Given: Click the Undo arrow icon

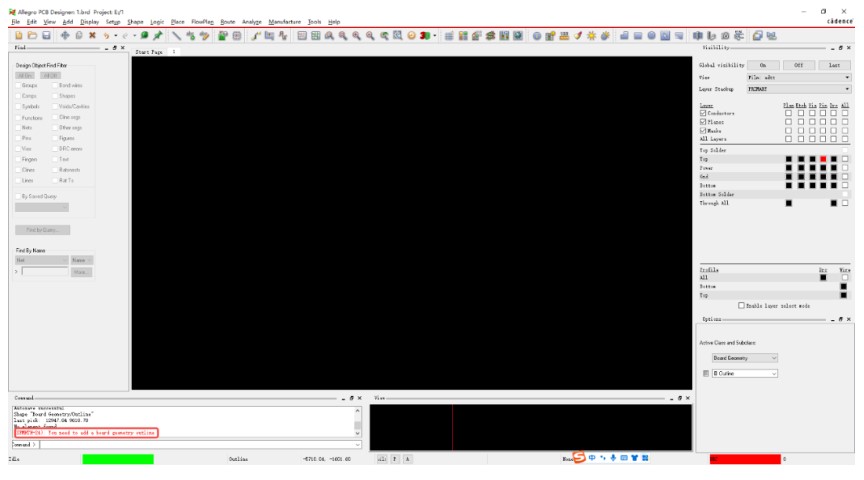Looking at the screenshot, I should (106, 36).
